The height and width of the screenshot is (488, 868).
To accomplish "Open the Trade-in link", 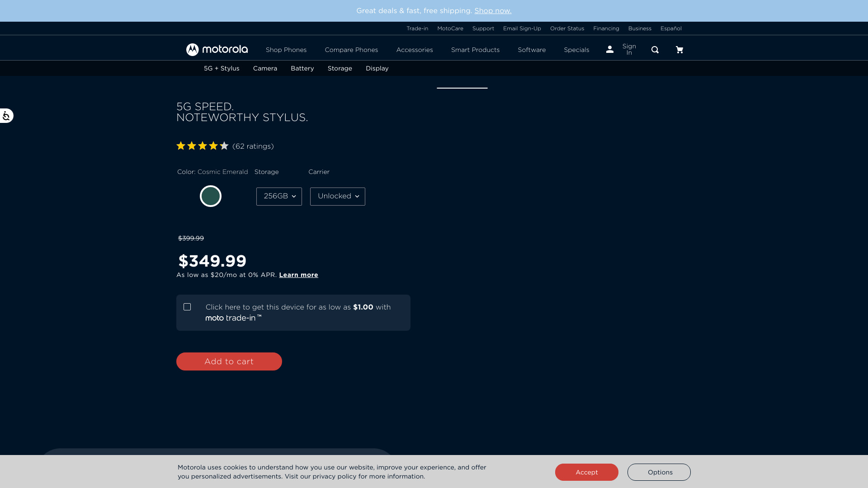I will (x=417, y=28).
